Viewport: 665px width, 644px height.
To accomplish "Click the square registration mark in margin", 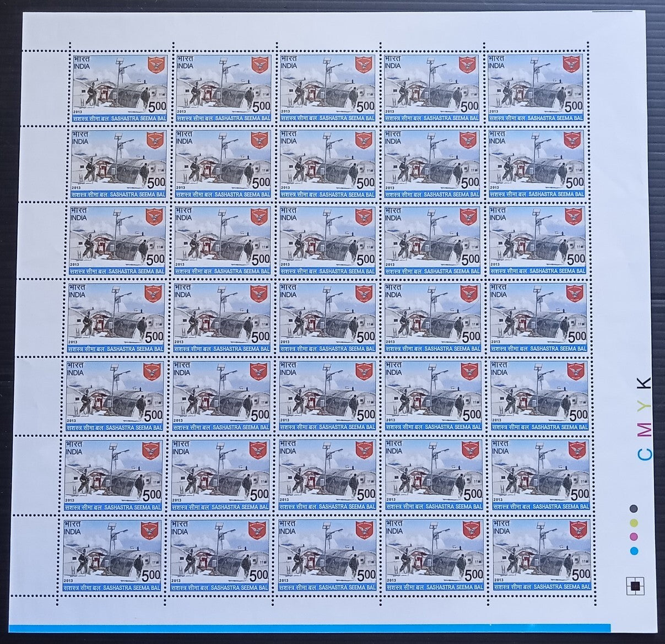I will point(635,586).
